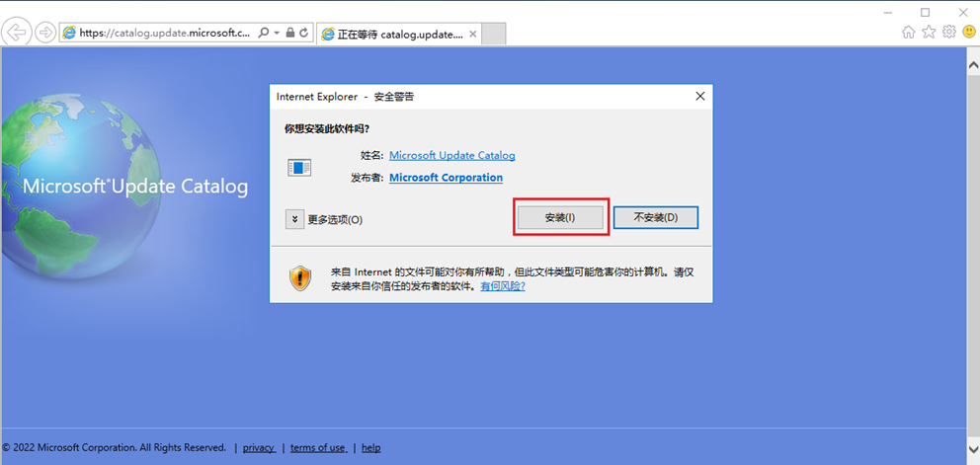Click the software package icon in dialog
Screen dimensions: 980x465
[299, 168]
